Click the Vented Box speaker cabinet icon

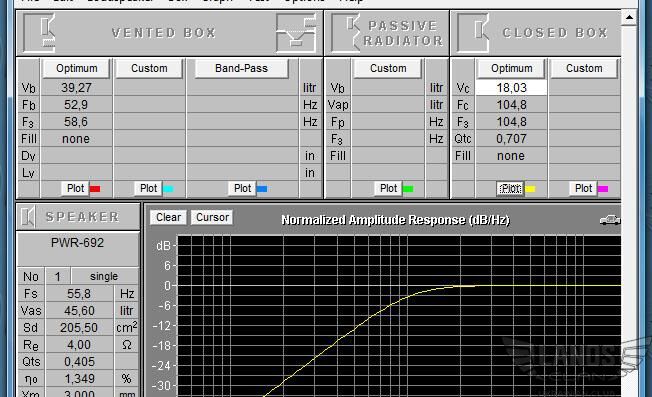[x=40, y=33]
